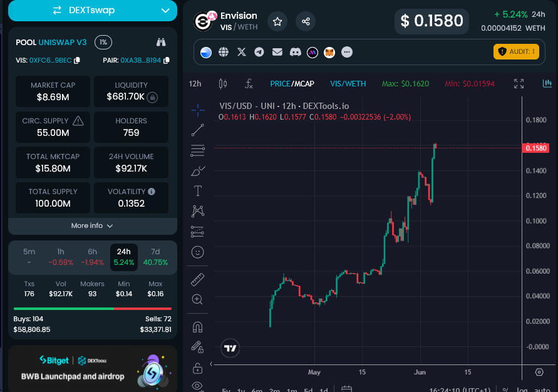This screenshot has width=558, height=392.
Task: Share the Envision token page
Action: click(306, 22)
